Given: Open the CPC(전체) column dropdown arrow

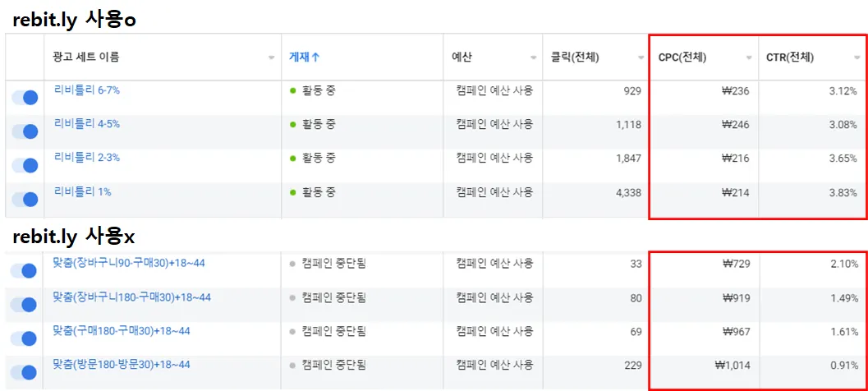Looking at the screenshot, I should point(748,57).
